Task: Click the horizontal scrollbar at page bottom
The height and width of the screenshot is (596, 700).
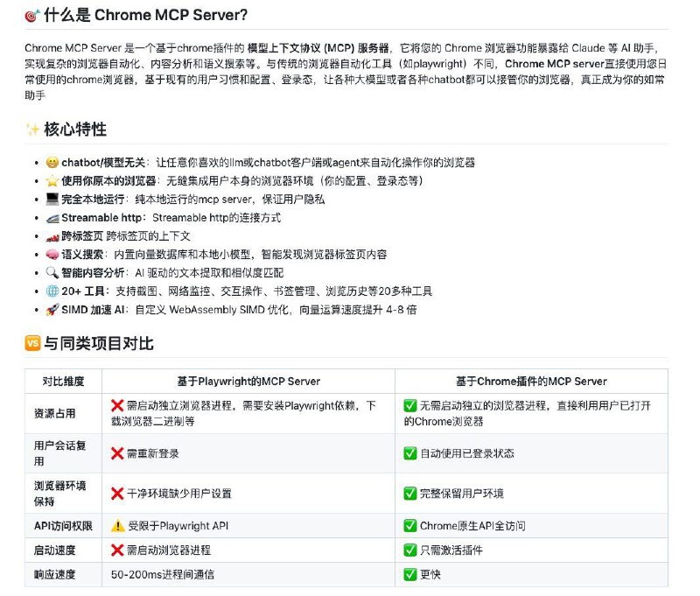Action: coord(350,592)
